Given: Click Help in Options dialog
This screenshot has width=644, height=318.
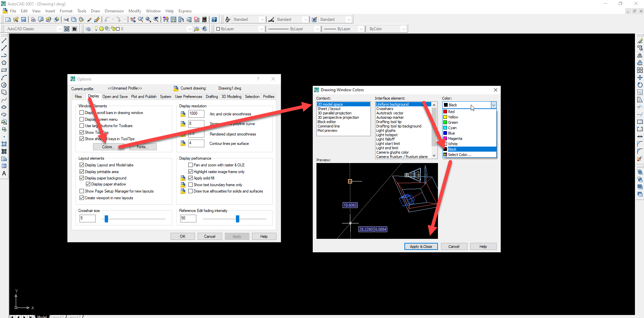Looking at the screenshot, I should pyautogui.click(x=264, y=236).
